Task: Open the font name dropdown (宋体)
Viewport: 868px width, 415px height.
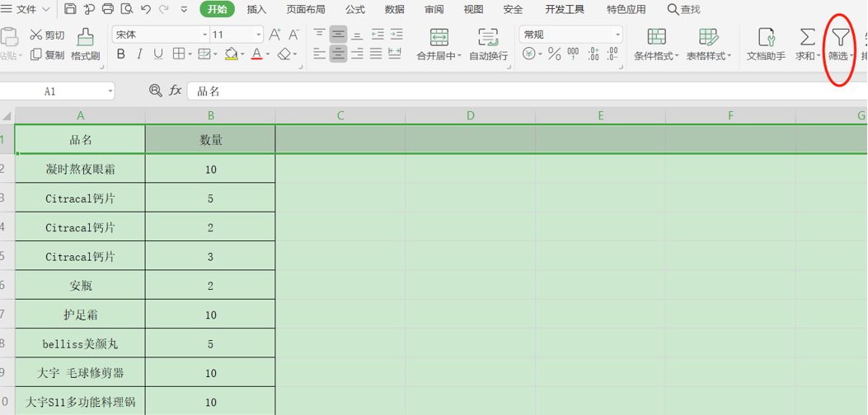Action: coord(204,35)
